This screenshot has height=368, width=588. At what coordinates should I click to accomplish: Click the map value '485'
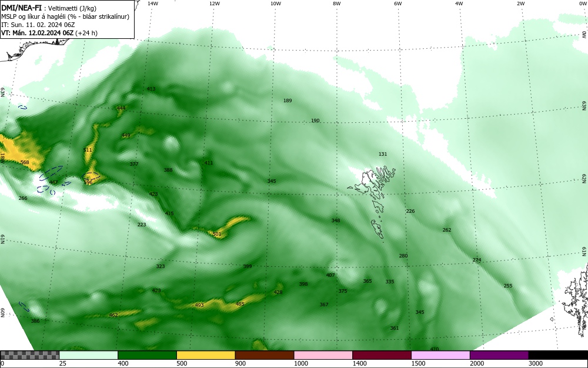point(240,303)
